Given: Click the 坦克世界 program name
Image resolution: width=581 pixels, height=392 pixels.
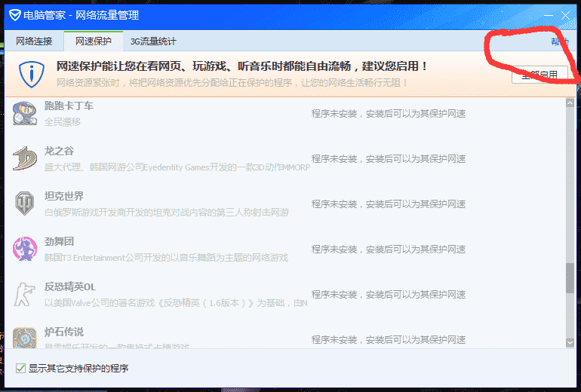Looking at the screenshot, I should tap(64, 196).
